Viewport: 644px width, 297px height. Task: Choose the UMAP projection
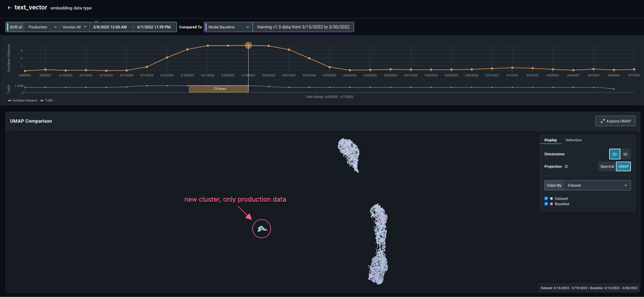coord(623,167)
